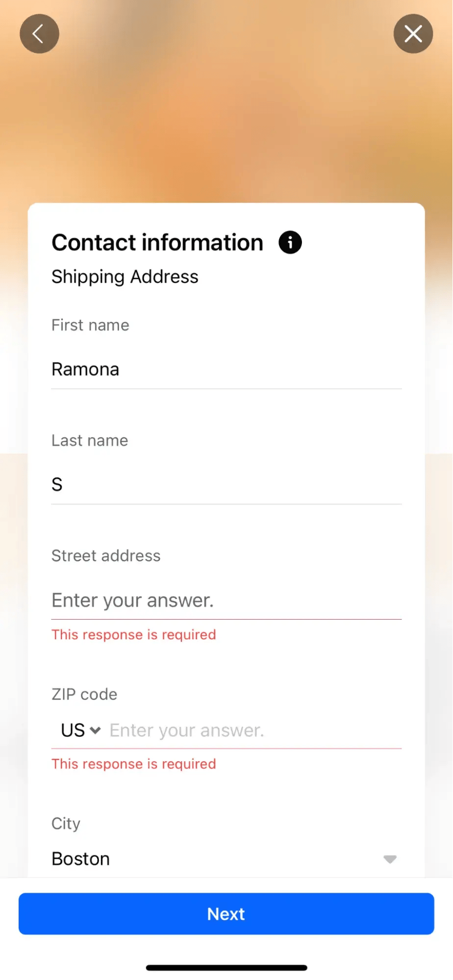Tap the First name label
The height and width of the screenshot is (980, 453).
coord(90,325)
